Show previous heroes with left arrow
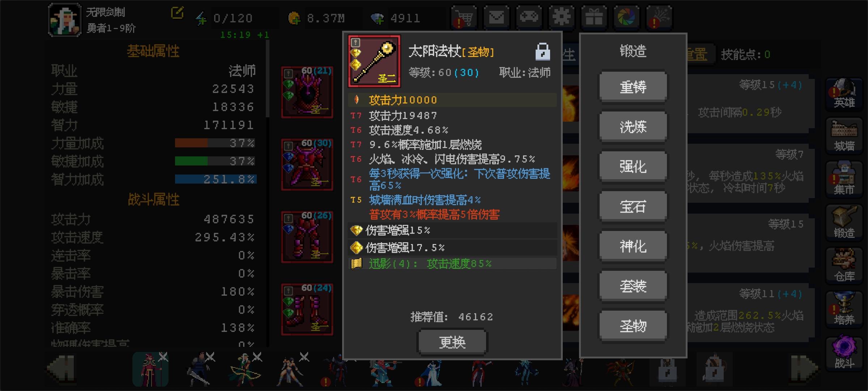 click(61, 369)
